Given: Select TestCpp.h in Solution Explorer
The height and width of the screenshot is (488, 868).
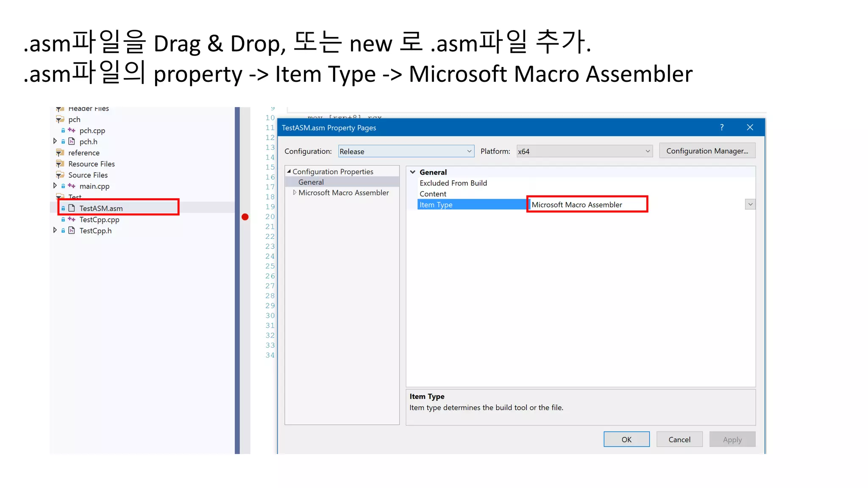Looking at the screenshot, I should click(x=95, y=231).
